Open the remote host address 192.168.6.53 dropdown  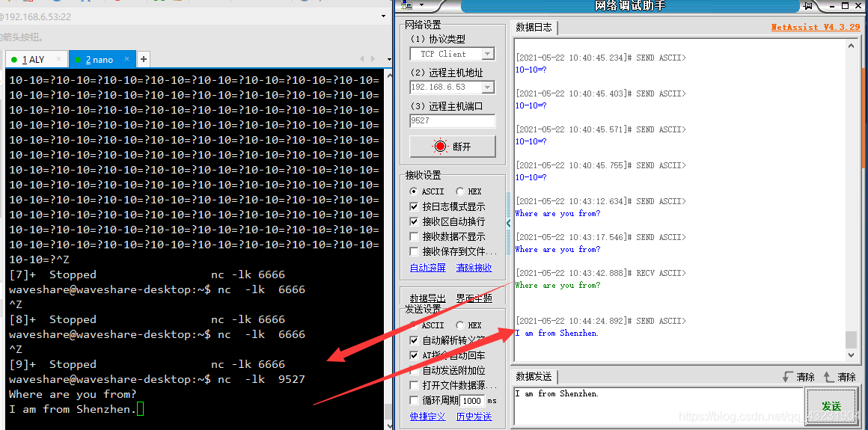click(x=488, y=87)
